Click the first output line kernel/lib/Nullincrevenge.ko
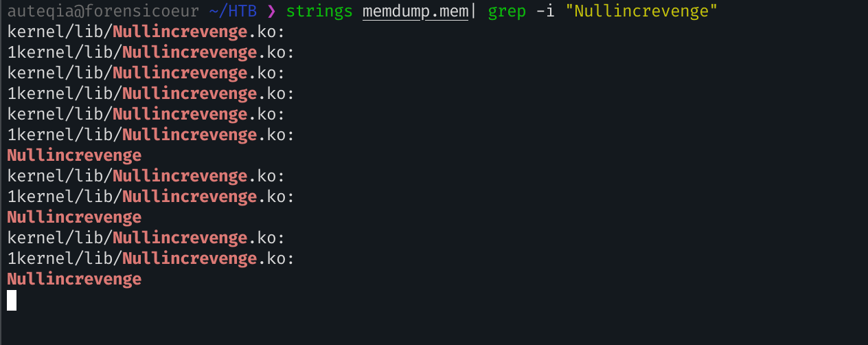 click(x=146, y=32)
